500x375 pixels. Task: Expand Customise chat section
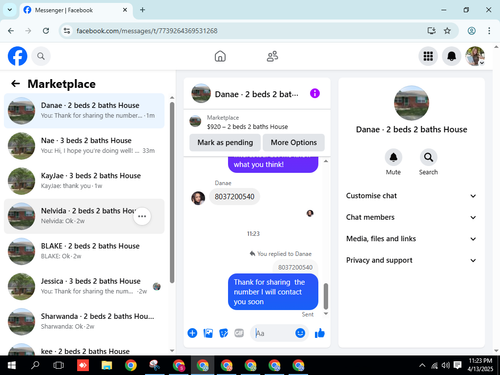pos(411,196)
